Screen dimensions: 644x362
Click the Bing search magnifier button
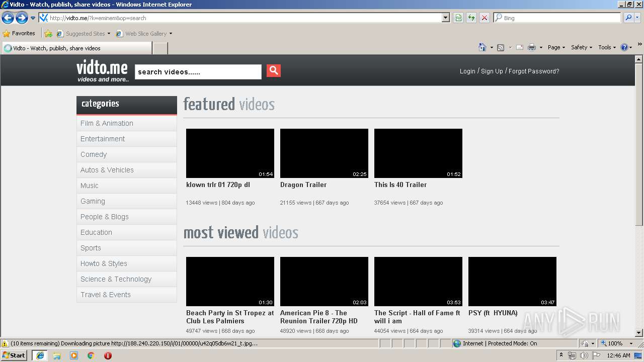tap(628, 18)
